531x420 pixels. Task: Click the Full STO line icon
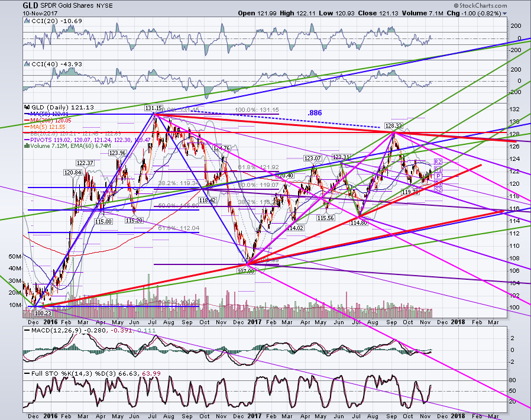coord(27,374)
